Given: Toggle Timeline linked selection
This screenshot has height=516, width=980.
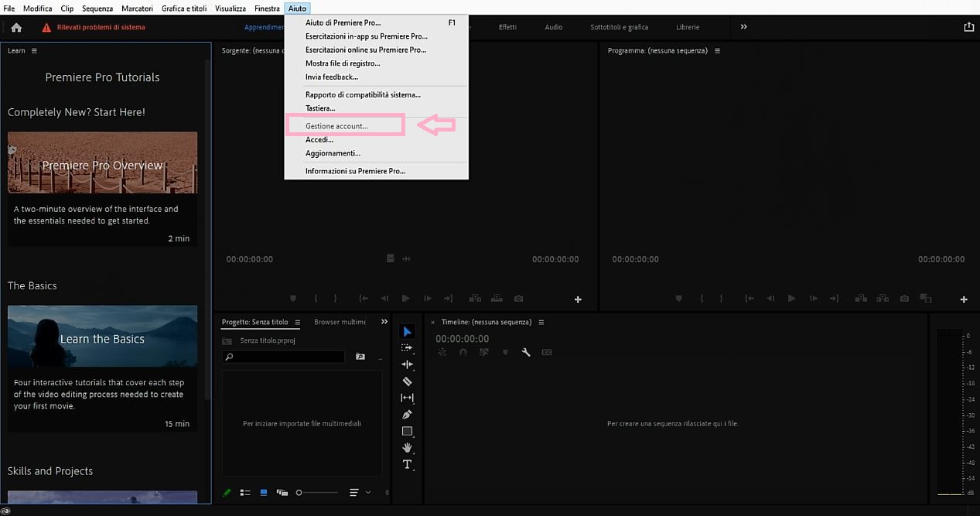Looking at the screenshot, I should tap(484, 353).
